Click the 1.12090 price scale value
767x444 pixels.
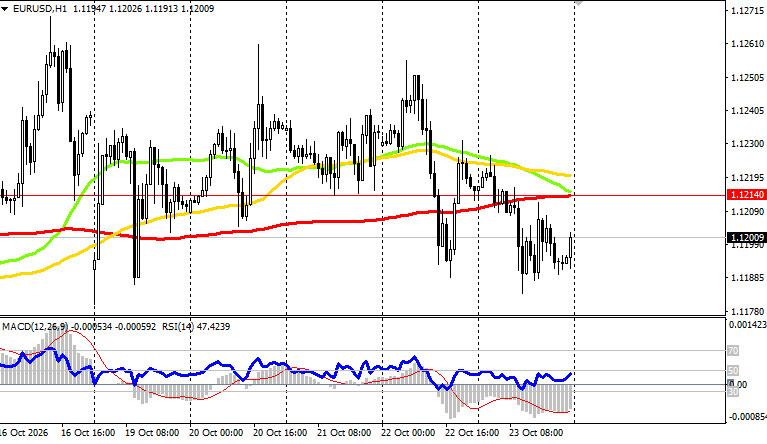[x=747, y=211]
